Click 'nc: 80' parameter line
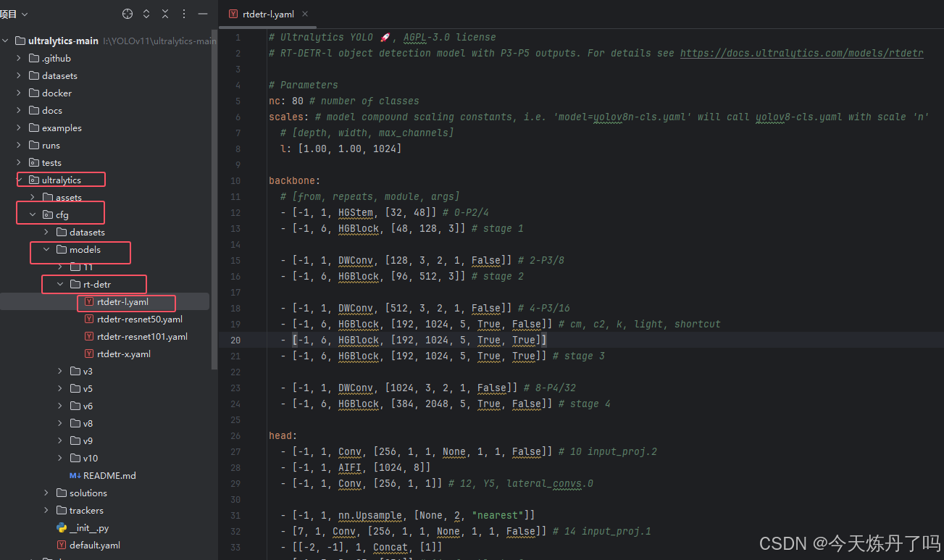 click(x=286, y=101)
